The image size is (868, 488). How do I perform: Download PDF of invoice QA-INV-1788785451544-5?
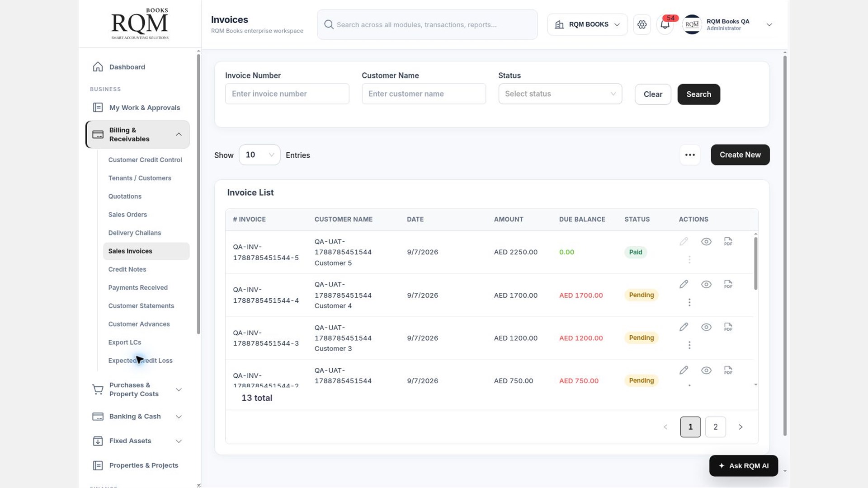[728, 242]
